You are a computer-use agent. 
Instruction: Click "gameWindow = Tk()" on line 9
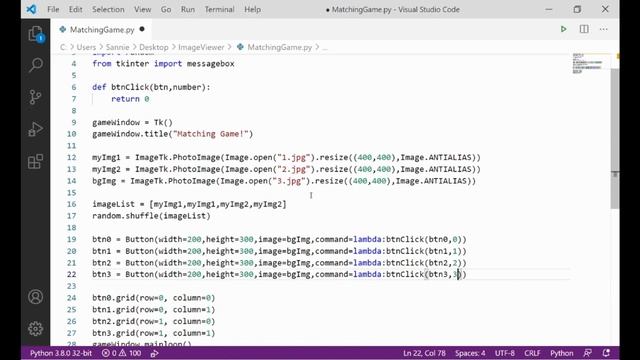coord(132,122)
